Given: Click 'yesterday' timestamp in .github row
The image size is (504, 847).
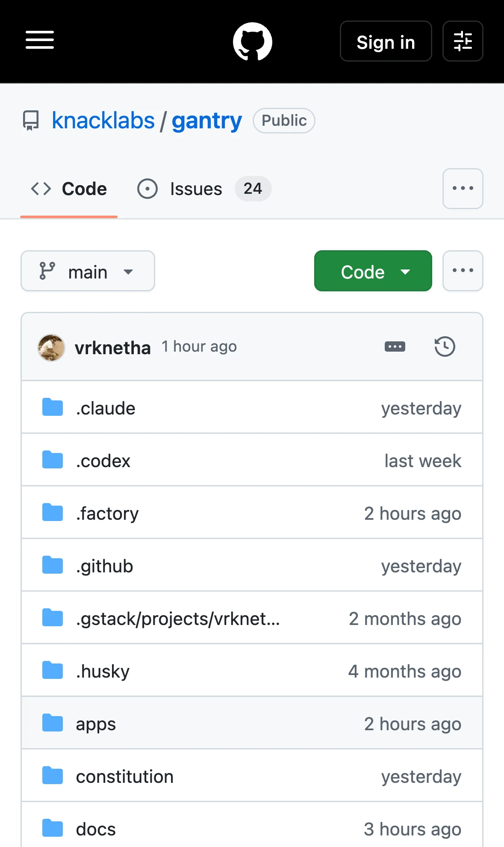Looking at the screenshot, I should coord(421,566).
